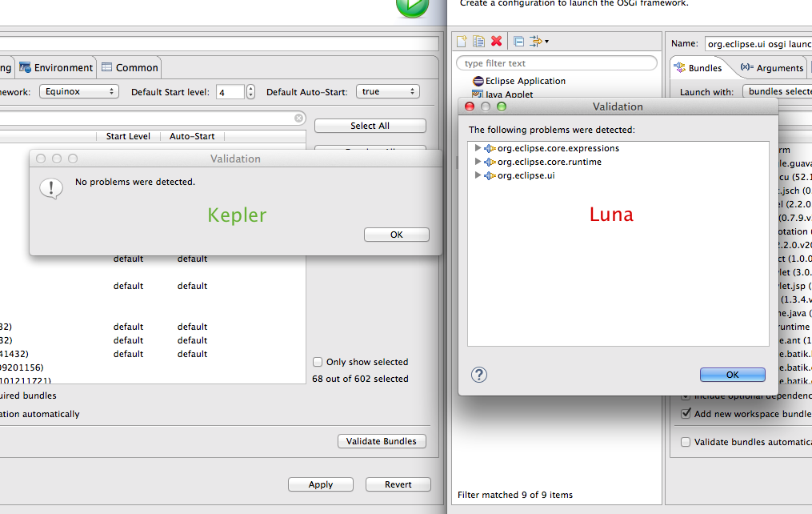
Task: Click the Common tab icon
Action: pyautogui.click(x=106, y=66)
